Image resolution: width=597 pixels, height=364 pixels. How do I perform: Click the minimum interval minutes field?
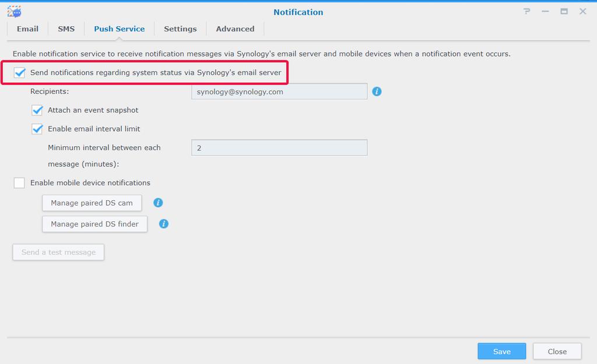(279, 147)
